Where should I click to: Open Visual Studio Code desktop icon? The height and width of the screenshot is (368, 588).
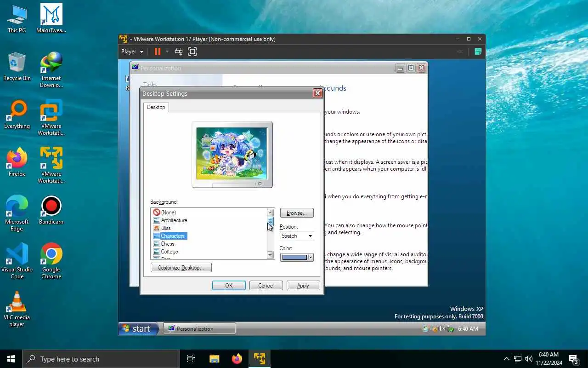pyautogui.click(x=17, y=261)
